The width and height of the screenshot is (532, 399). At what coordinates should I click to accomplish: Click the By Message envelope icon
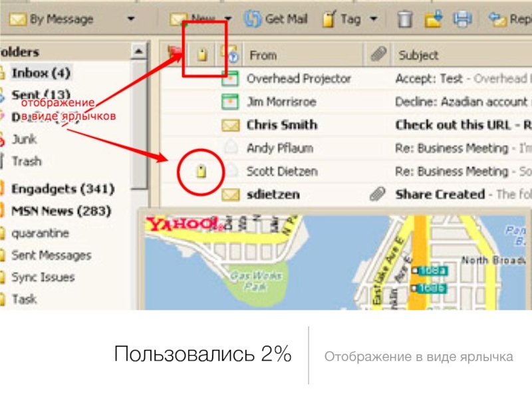[17, 19]
